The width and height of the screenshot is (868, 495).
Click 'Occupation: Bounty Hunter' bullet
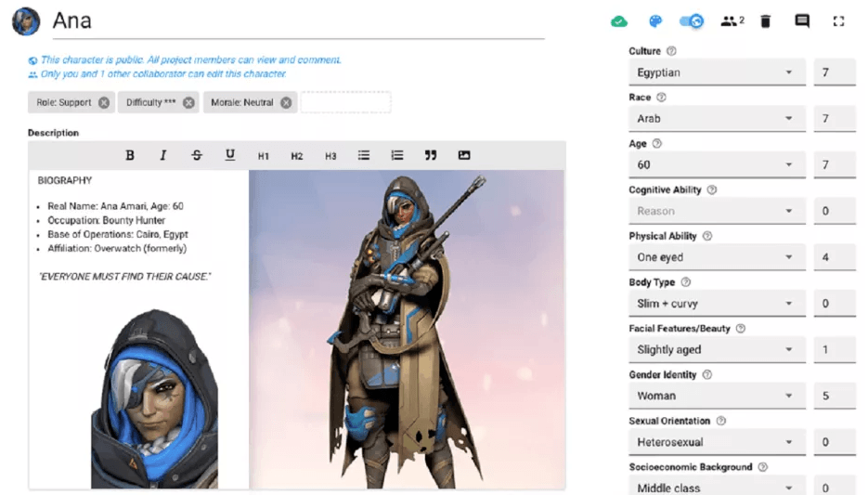coord(106,220)
